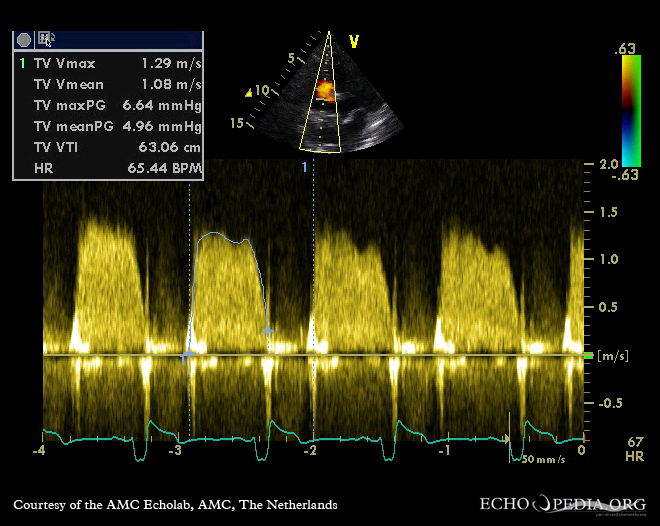Select the TV Vmean measurement row

point(108,84)
